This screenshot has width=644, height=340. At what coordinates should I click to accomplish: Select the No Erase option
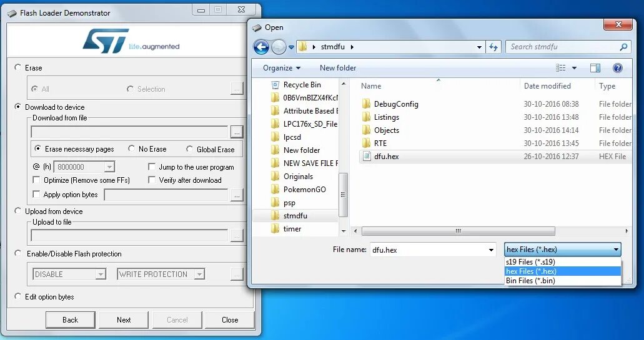coord(131,148)
